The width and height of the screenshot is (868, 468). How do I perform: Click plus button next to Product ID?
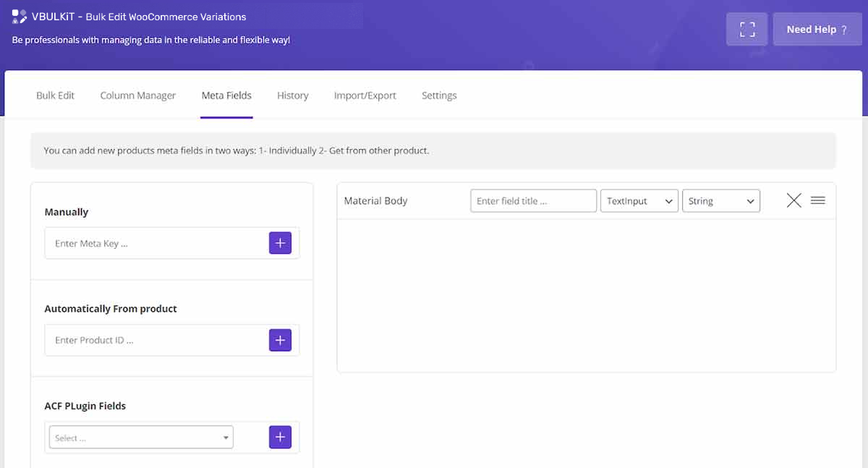coord(280,340)
